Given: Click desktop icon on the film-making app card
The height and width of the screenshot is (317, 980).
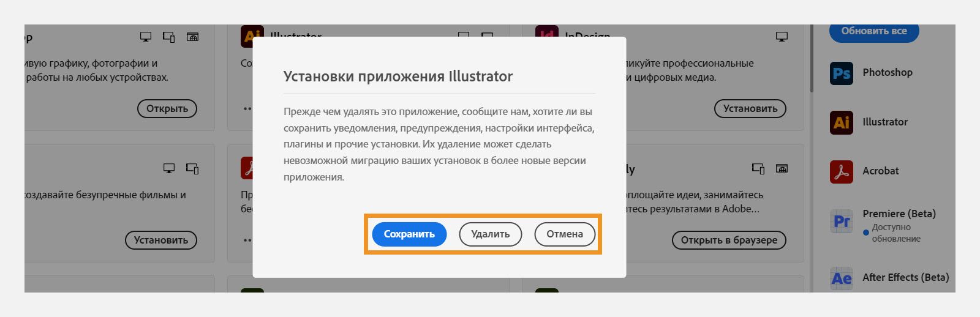Looking at the screenshot, I should [169, 168].
